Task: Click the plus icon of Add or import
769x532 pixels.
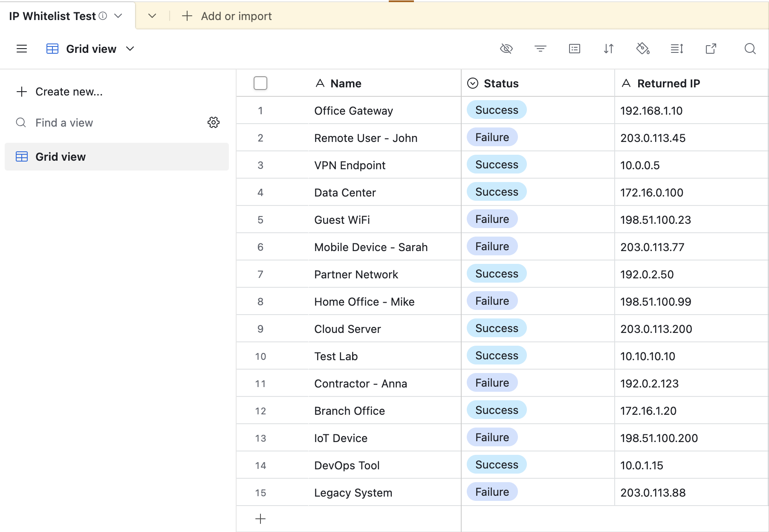Action: [187, 16]
